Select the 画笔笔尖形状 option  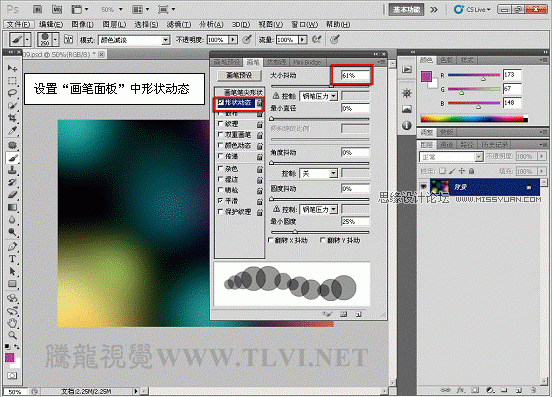coord(243,92)
